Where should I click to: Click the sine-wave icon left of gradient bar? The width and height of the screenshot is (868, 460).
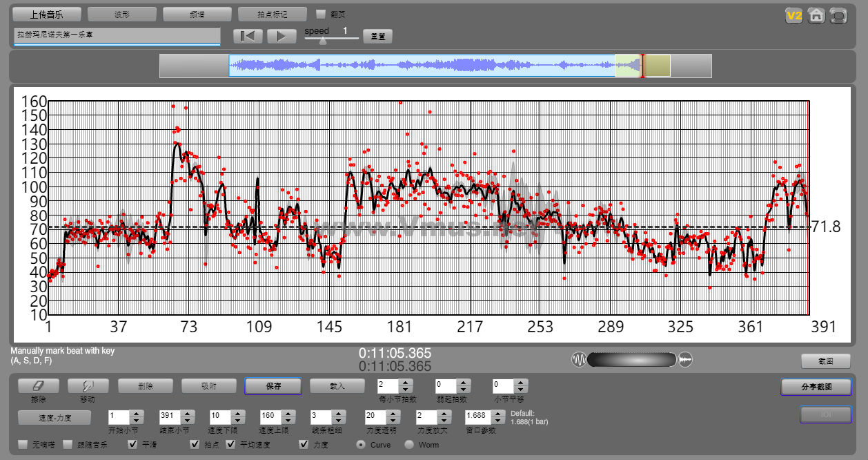[x=579, y=359]
